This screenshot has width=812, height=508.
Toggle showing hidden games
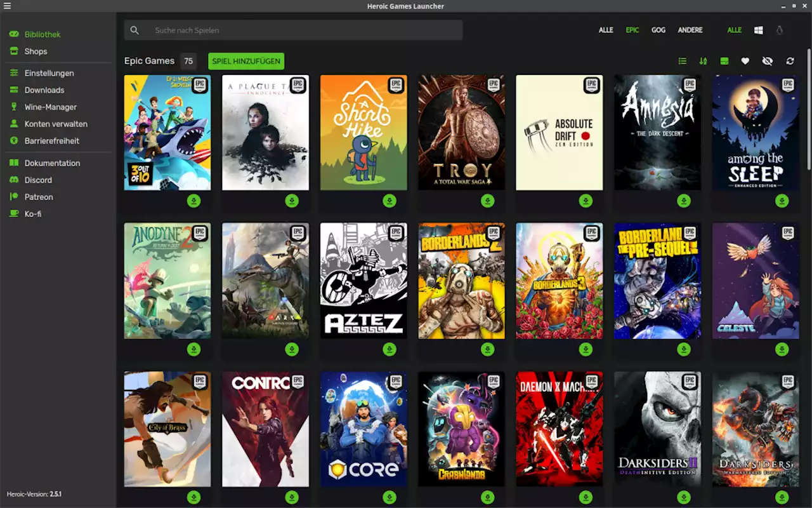tap(768, 61)
